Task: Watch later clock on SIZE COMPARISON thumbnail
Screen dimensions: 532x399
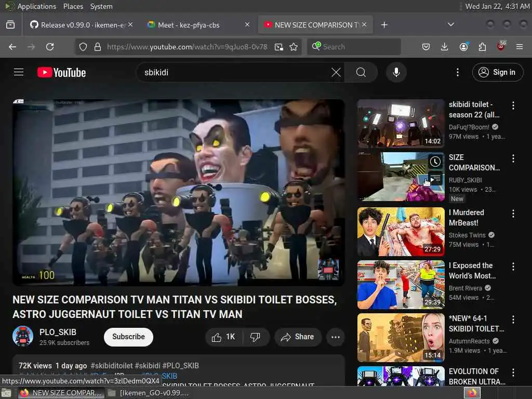Action: click(435, 162)
